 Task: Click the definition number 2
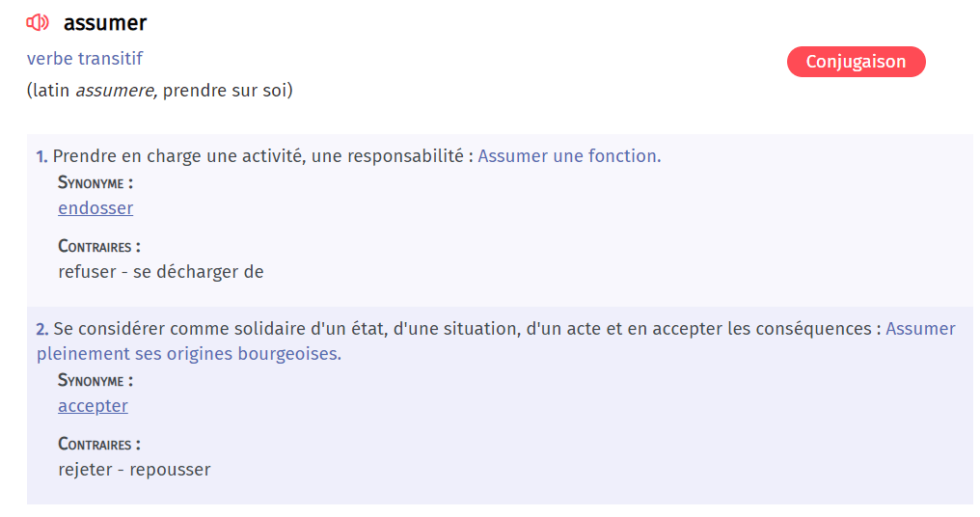coord(41,329)
